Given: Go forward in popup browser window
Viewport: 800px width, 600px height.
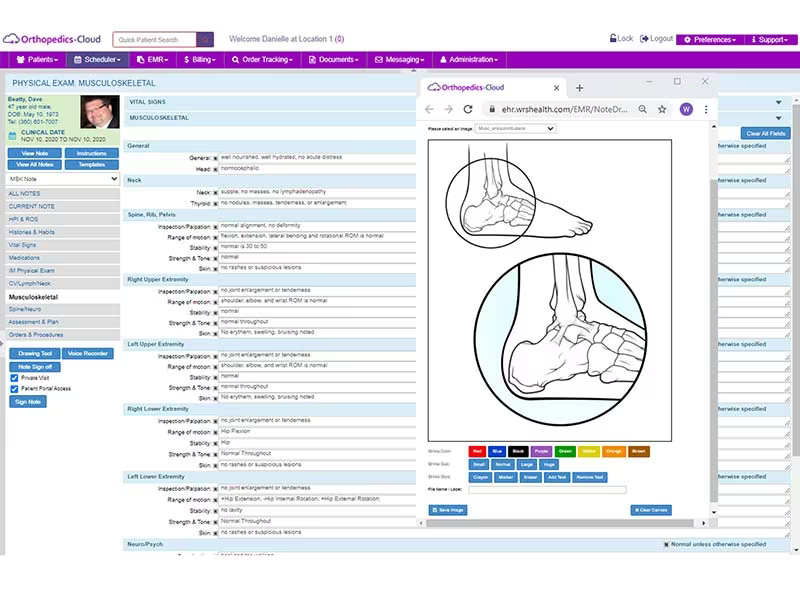Looking at the screenshot, I should (448, 109).
